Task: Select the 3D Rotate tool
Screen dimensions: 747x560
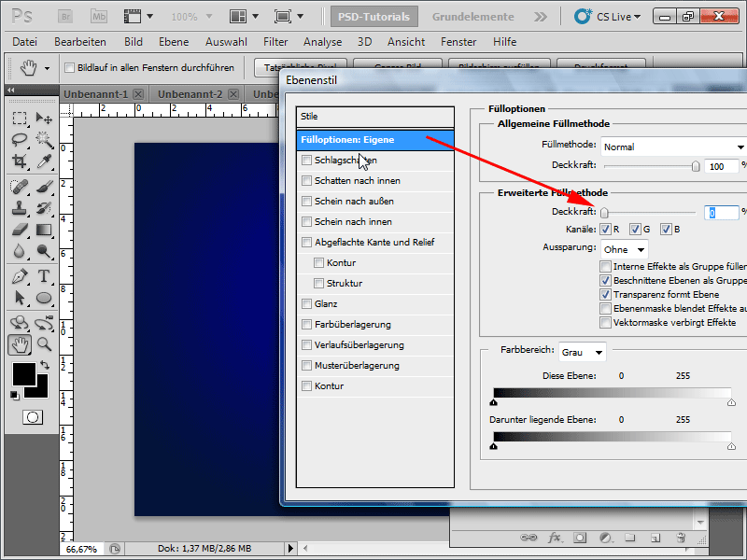Action: 19,323
